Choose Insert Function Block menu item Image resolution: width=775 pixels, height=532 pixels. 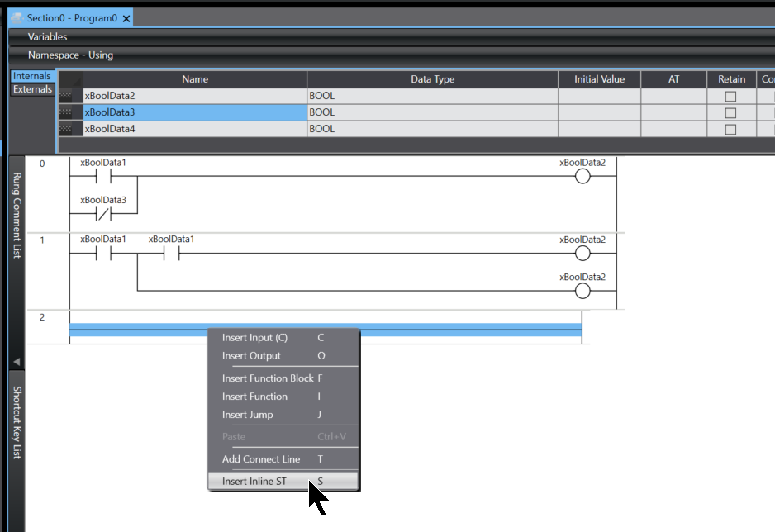[x=268, y=378]
